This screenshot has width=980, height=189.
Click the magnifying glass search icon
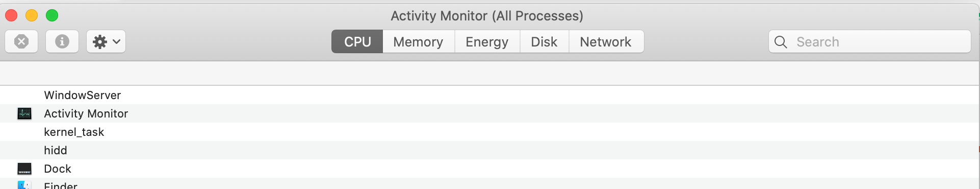pyautogui.click(x=781, y=42)
